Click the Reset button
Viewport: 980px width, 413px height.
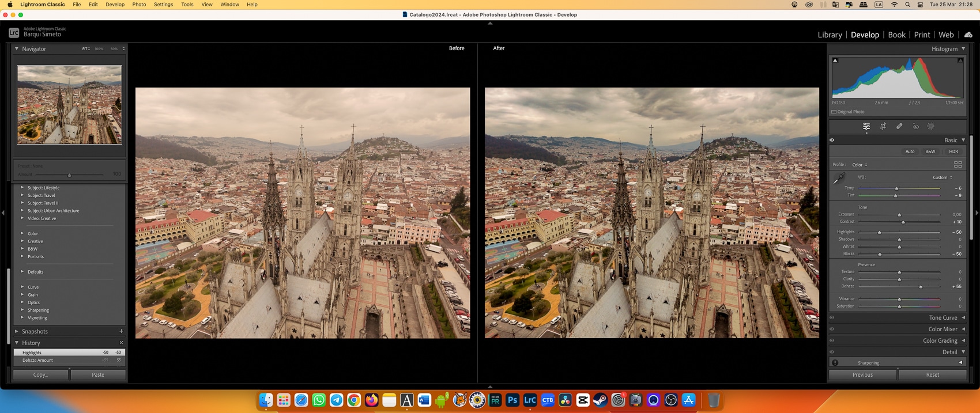(932, 375)
